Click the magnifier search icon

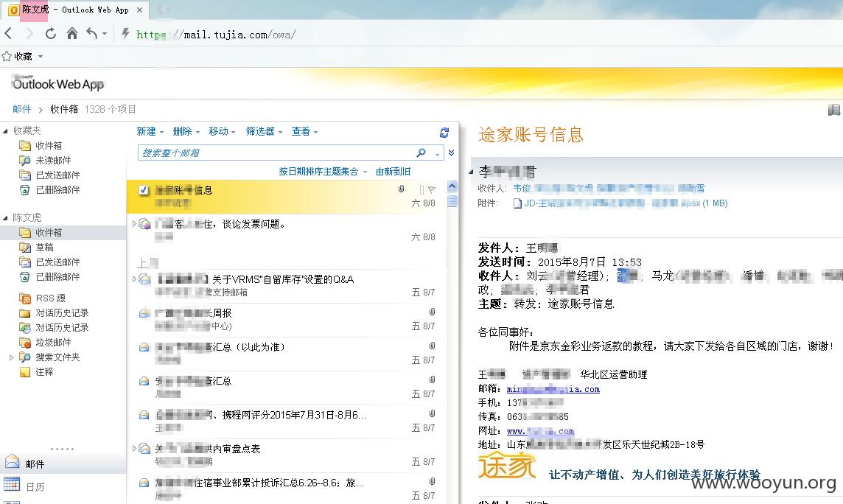421,153
